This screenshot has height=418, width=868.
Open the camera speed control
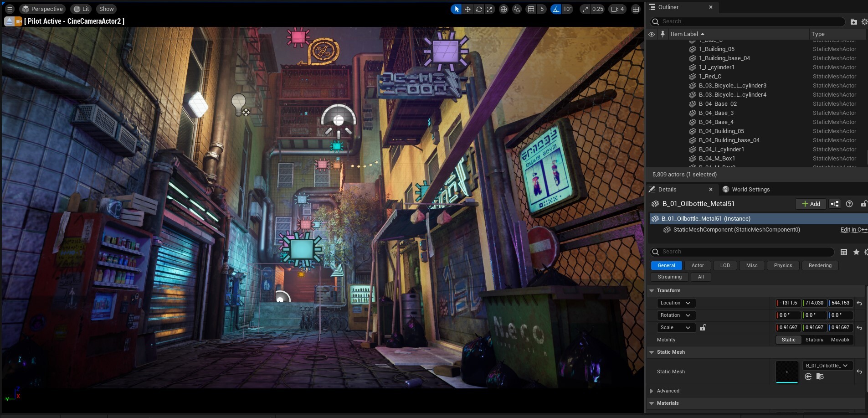(x=617, y=9)
